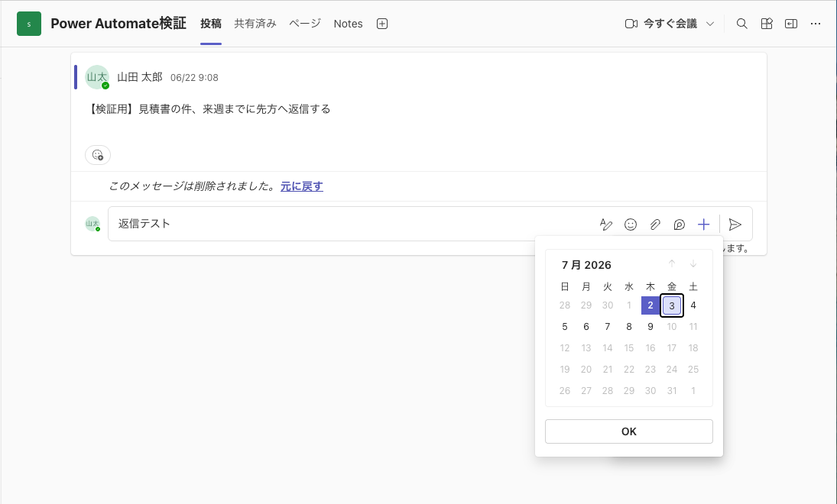Pick day 8 in the calendar

point(629,326)
